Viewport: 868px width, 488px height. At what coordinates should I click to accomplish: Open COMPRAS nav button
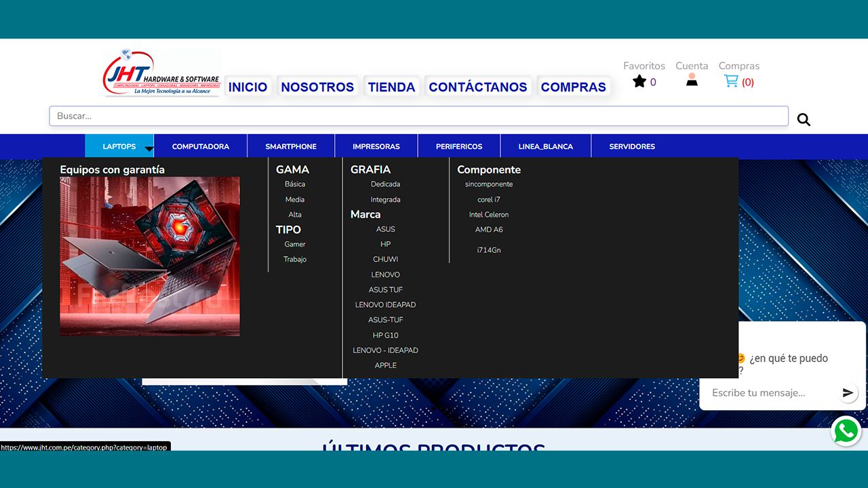pyautogui.click(x=574, y=87)
